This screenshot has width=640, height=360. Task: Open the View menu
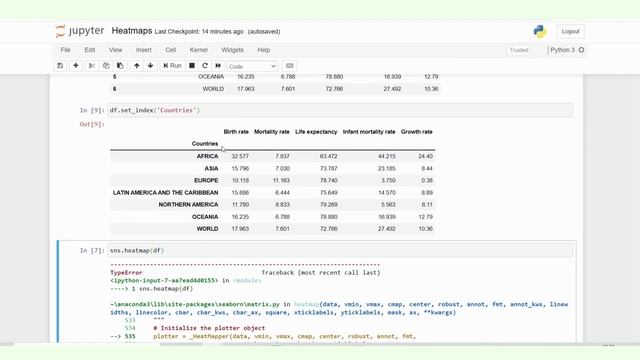pyautogui.click(x=116, y=50)
